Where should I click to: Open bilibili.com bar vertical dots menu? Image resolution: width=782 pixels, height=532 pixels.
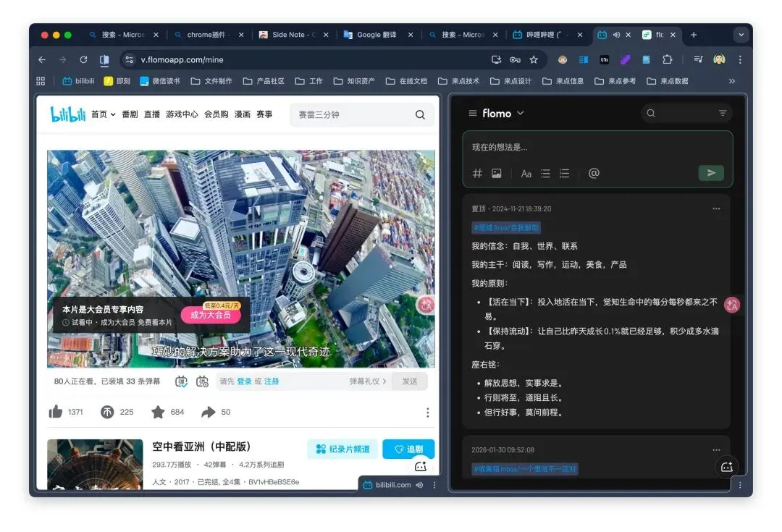(434, 485)
